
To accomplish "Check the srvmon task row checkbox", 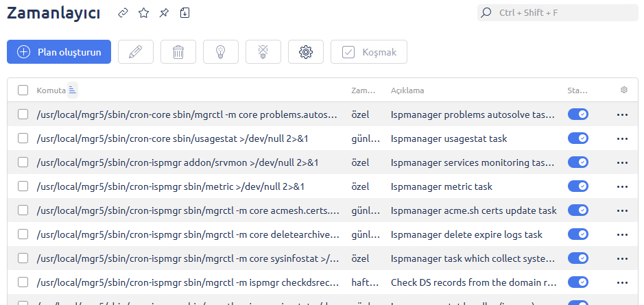I will point(23,162).
